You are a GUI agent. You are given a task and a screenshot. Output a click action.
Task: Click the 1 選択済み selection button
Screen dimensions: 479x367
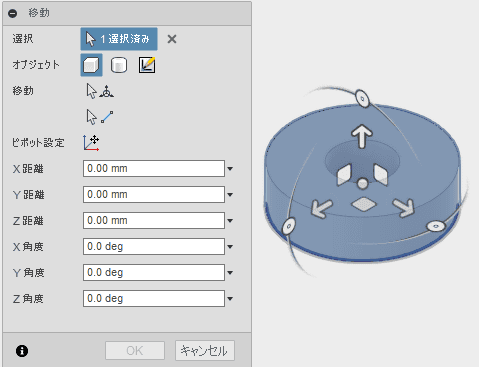pos(119,39)
